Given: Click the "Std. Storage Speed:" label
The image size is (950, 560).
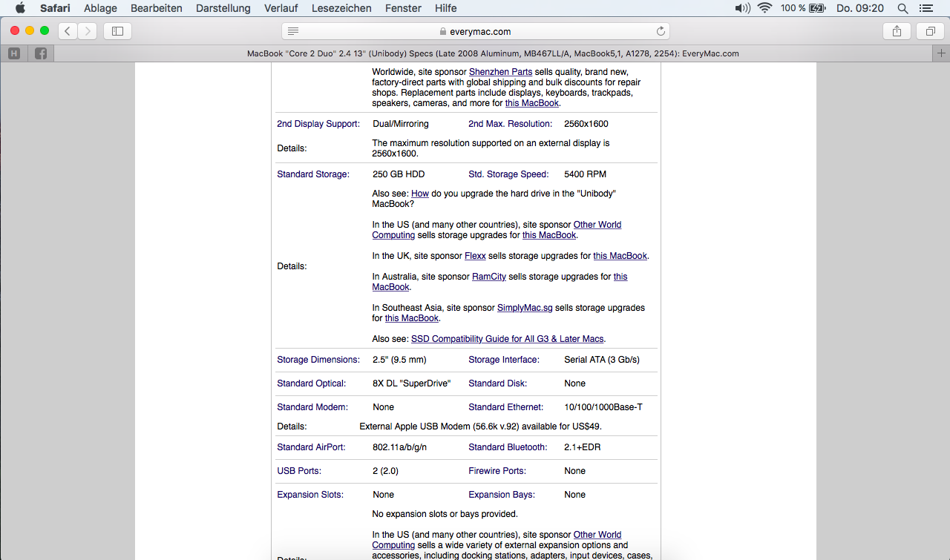Looking at the screenshot, I should [508, 174].
